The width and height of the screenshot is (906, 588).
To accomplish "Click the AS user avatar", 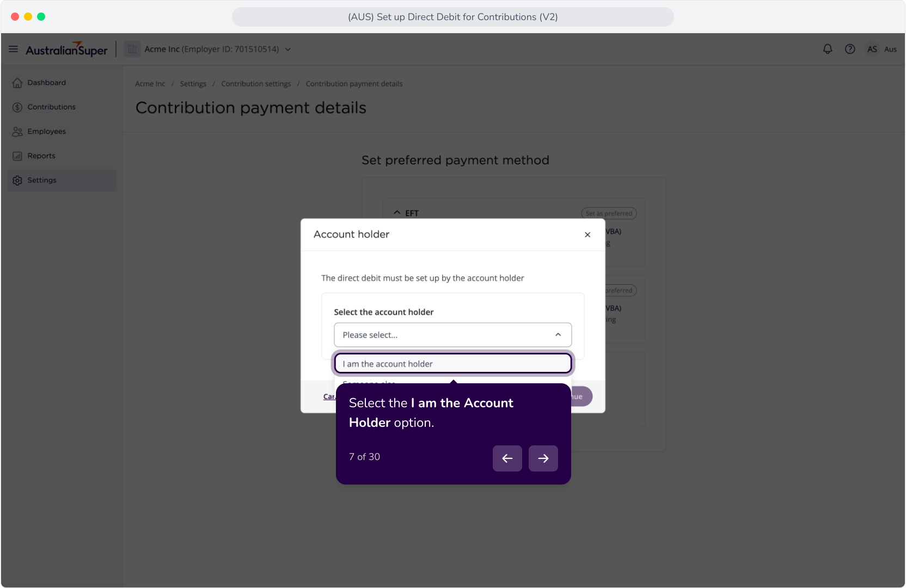I will pyautogui.click(x=872, y=49).
